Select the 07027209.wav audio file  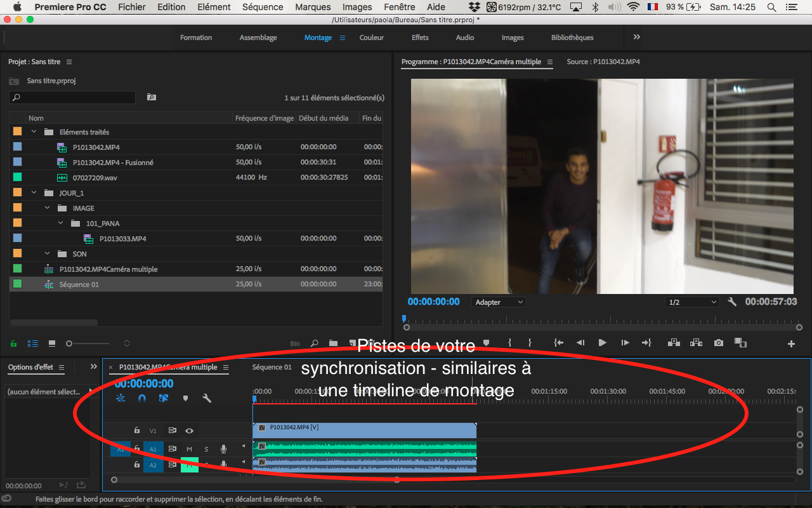point(196,178)
